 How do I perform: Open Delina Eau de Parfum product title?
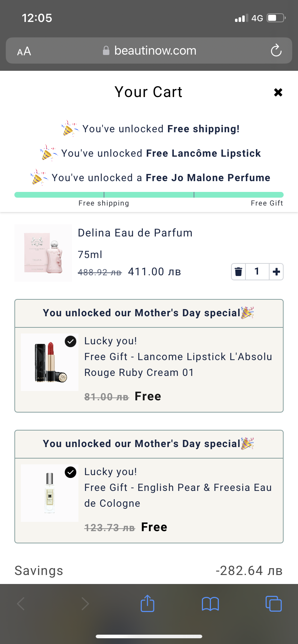pyautogui.click(x=135, y=233)
